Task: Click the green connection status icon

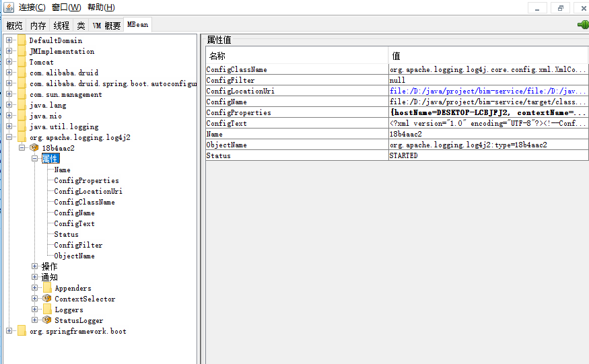Action: pos(584,25)
